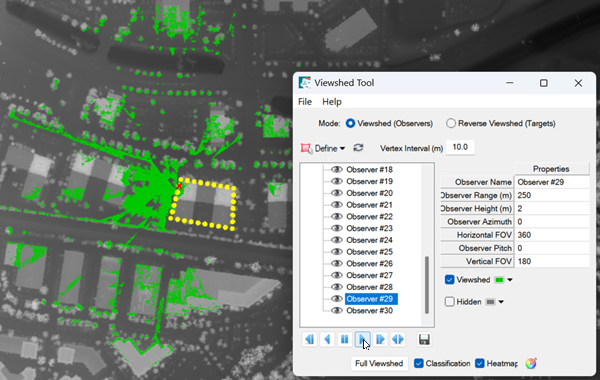Toggle visibility eye of Observer #25
Image resolution: width=600 pixels, height=380 pixels.
pyautogui.click(x=336, y=252)
